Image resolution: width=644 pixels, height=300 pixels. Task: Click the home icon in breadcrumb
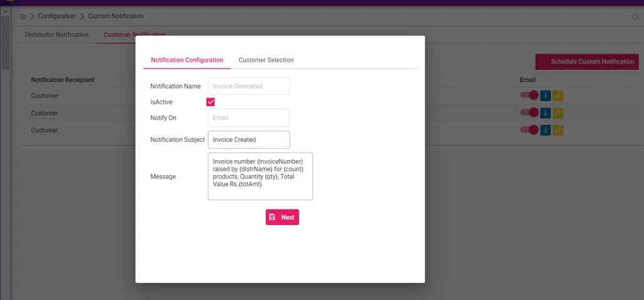point(22,16)
